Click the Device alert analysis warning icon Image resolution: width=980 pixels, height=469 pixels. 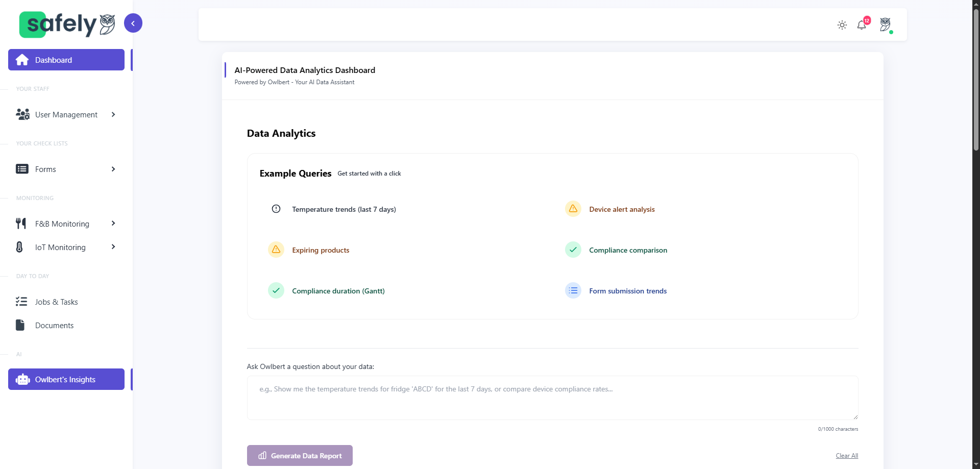pos(573,209)
